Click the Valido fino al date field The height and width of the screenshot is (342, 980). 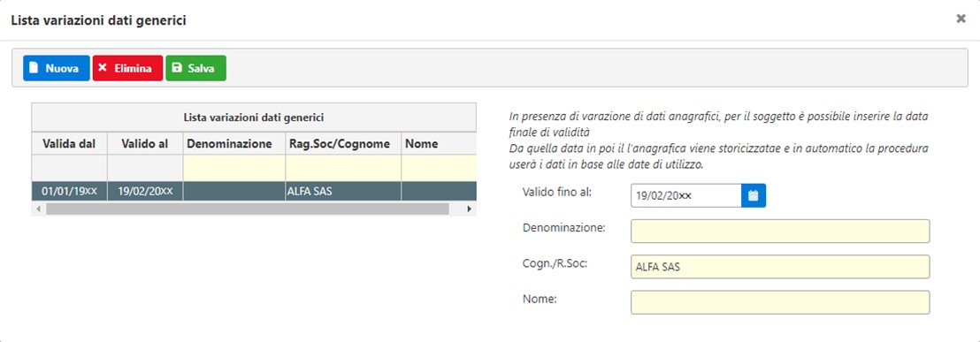coord(685,195)
